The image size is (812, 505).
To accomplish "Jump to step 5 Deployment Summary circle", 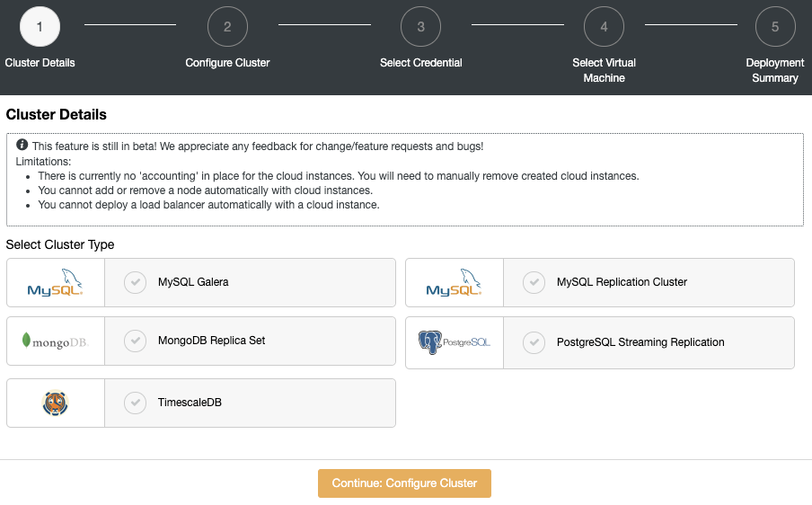I will 775,26.
